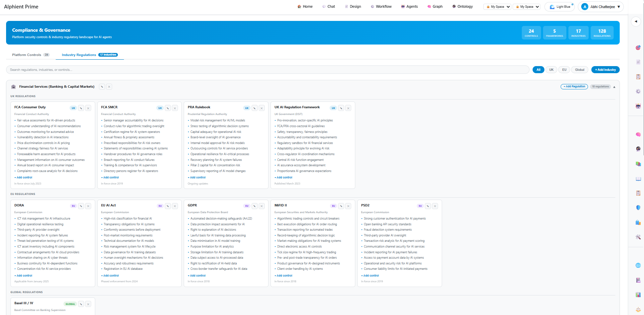The width and height of the screenshot is (644, 315).
Task: Add control to PRA Rulebook
Action: (197, 177)
